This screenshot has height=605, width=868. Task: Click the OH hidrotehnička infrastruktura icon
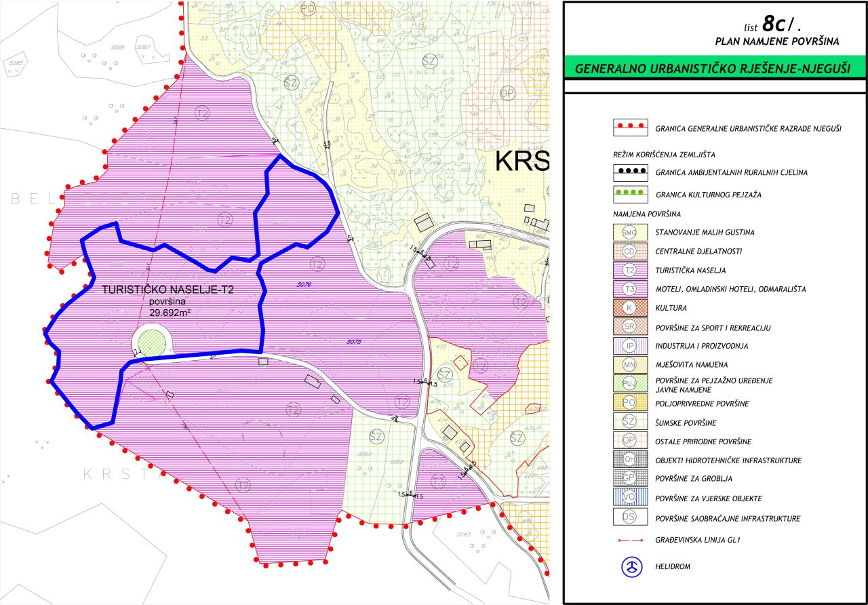[629, 460]
